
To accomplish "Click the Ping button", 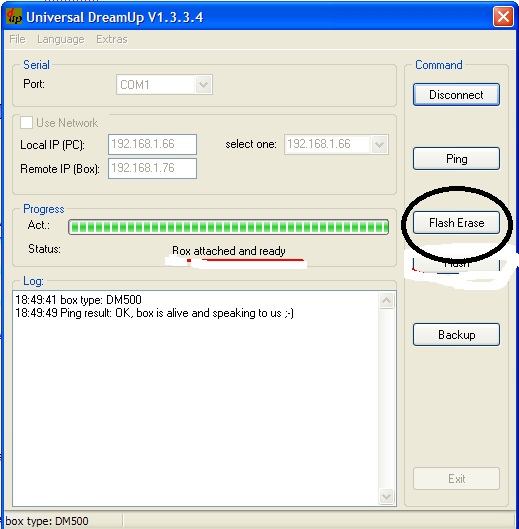I will [x=456, y=158].
